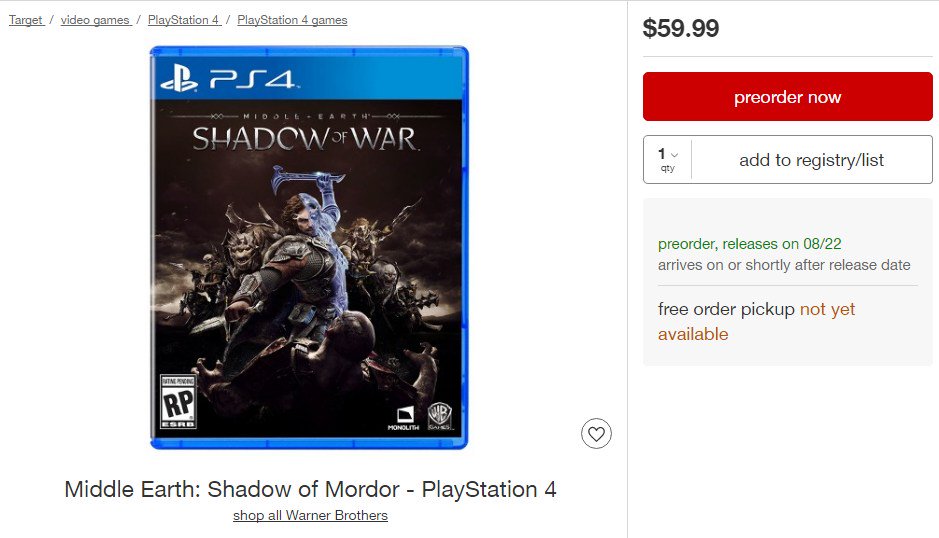Screen dimensions: 939x538
Task: Open the PlayStation 4 games breadcrumb link
Action: (x=292, y=20)
